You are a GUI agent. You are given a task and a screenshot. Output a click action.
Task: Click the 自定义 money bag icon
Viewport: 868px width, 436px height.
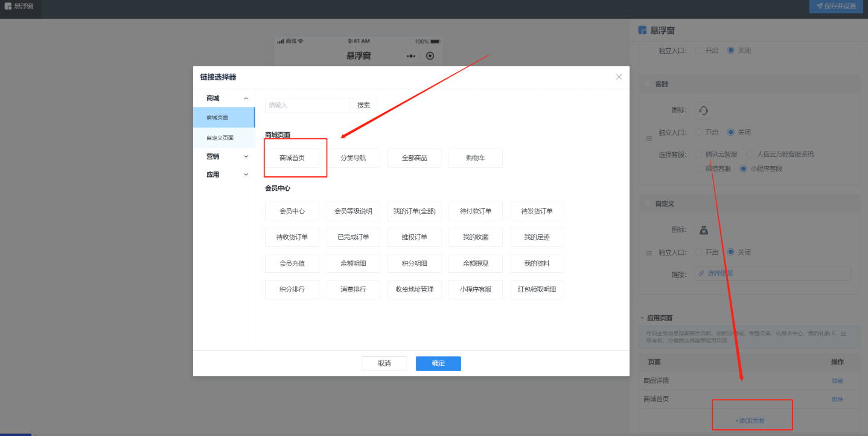tap(703, 230)
